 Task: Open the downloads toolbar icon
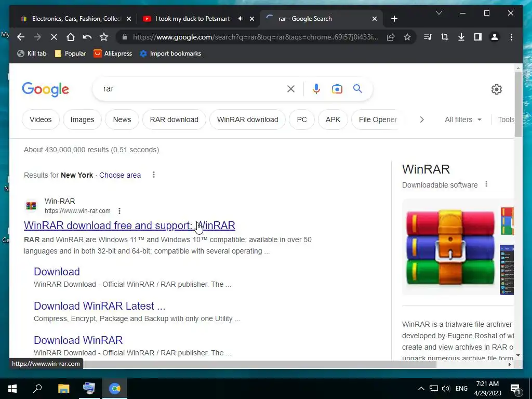461,37
